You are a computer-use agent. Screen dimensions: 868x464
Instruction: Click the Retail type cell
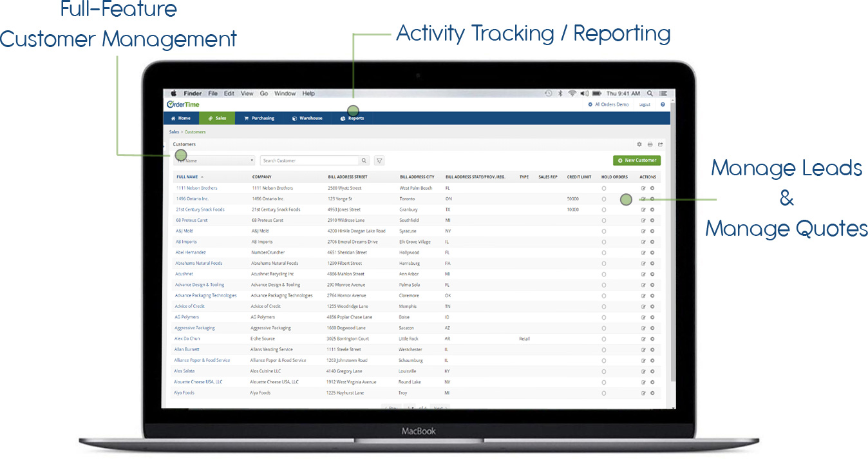pos(524,339)
